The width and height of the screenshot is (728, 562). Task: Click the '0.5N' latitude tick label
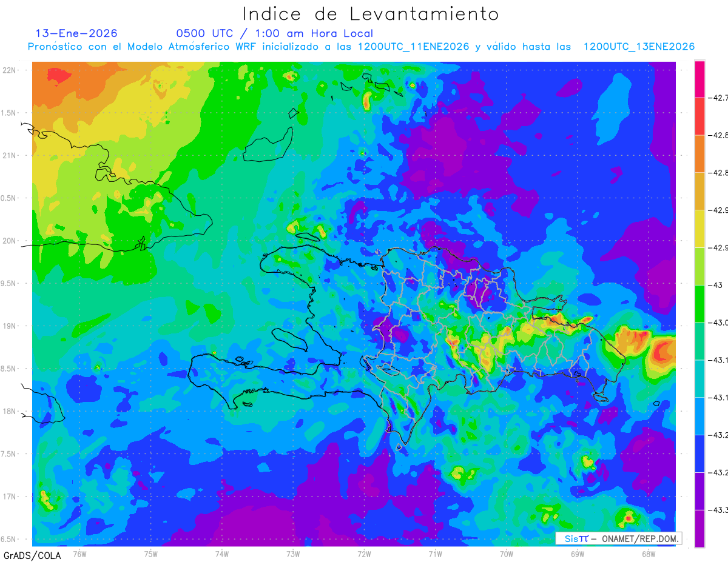[9, 198]
